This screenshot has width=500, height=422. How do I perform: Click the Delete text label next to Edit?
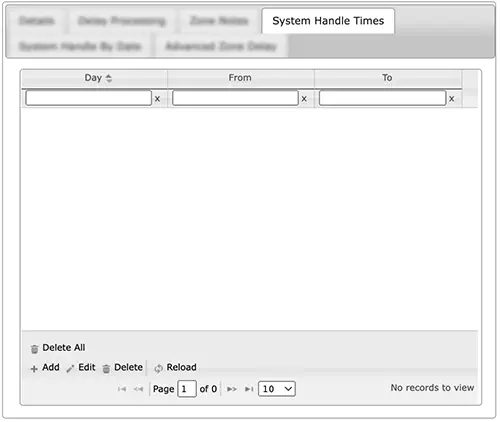click(128, 367)
